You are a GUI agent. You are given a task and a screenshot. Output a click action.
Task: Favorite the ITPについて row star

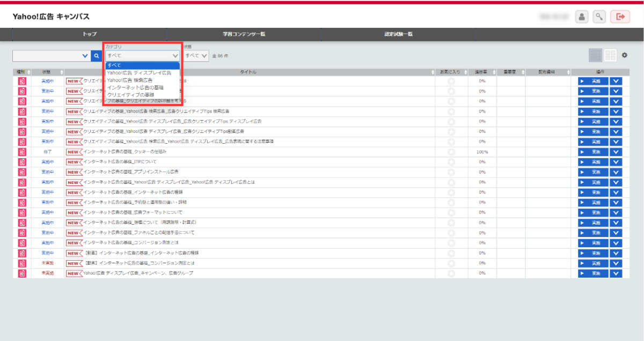point(451,162)
